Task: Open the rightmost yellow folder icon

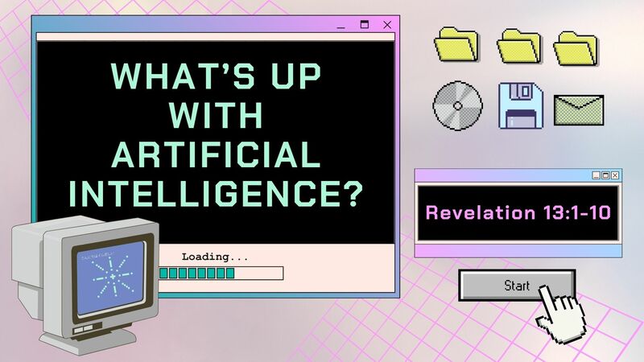Action: pyautogui.click(x=576, y=49)
